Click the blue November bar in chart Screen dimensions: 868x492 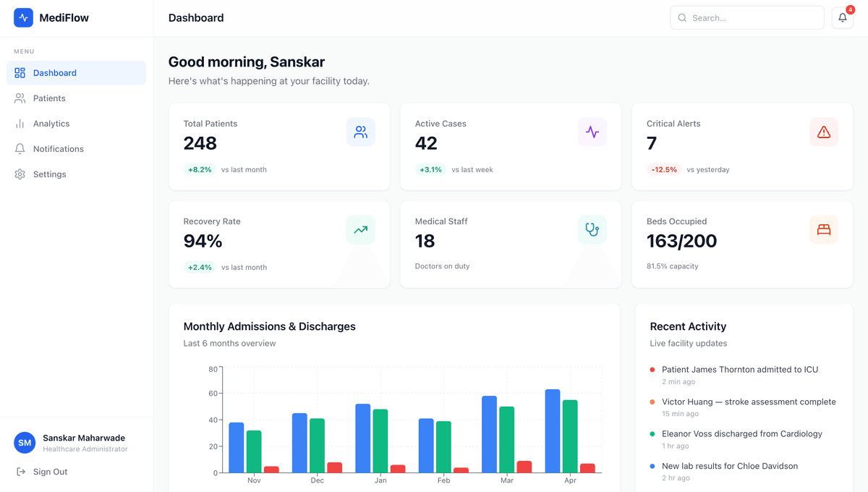click(x=237, y=448)
